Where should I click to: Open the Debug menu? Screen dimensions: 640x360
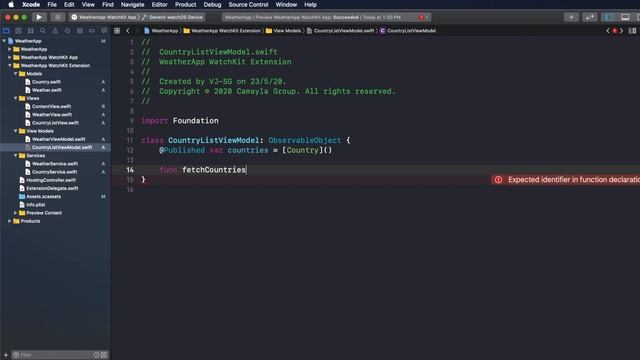click(x=212, y=4)
